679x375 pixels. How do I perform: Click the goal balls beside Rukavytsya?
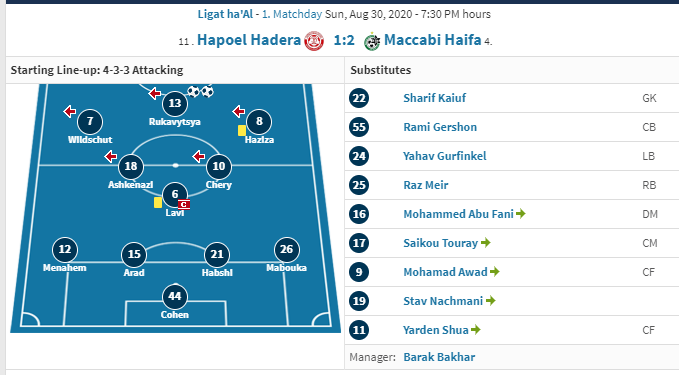point(200,91)
